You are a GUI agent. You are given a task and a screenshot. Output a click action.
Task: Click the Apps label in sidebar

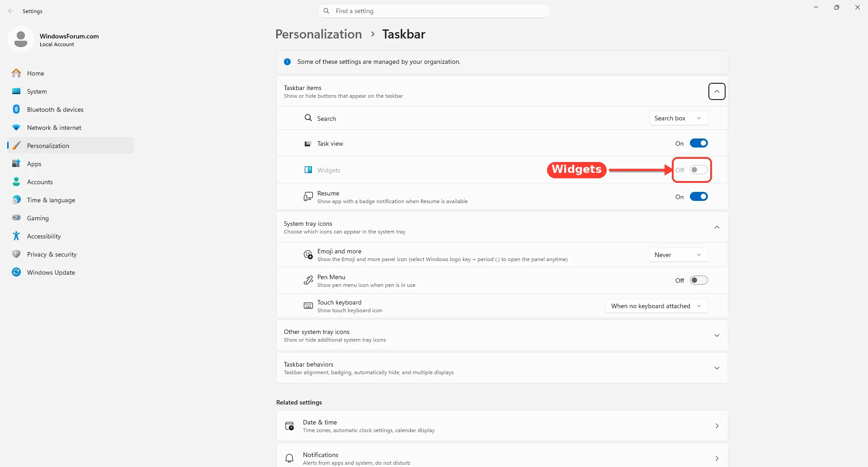click(x=34, y=164)
